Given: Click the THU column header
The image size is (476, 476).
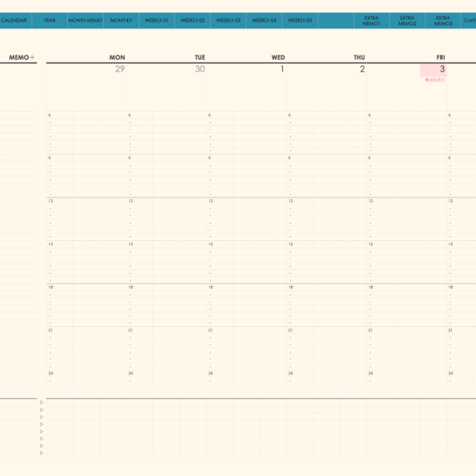Looking at the screenshot, I should coord(359,57).
